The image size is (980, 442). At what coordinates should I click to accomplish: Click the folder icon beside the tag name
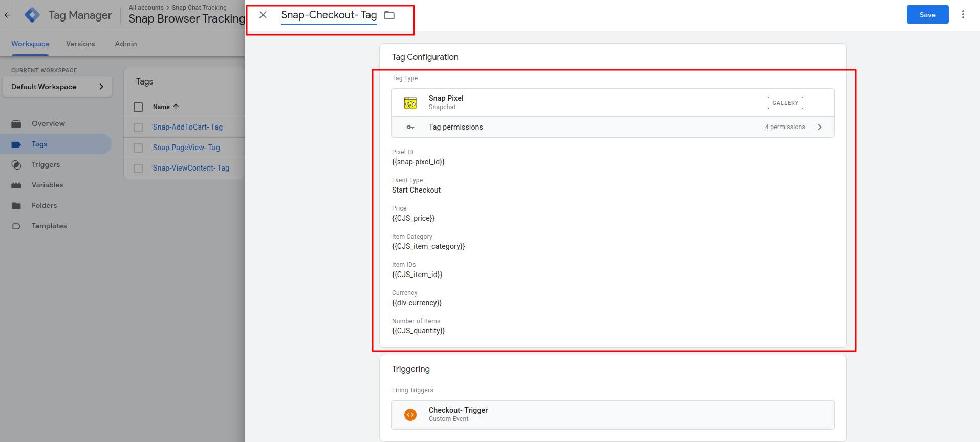(389, 15)
